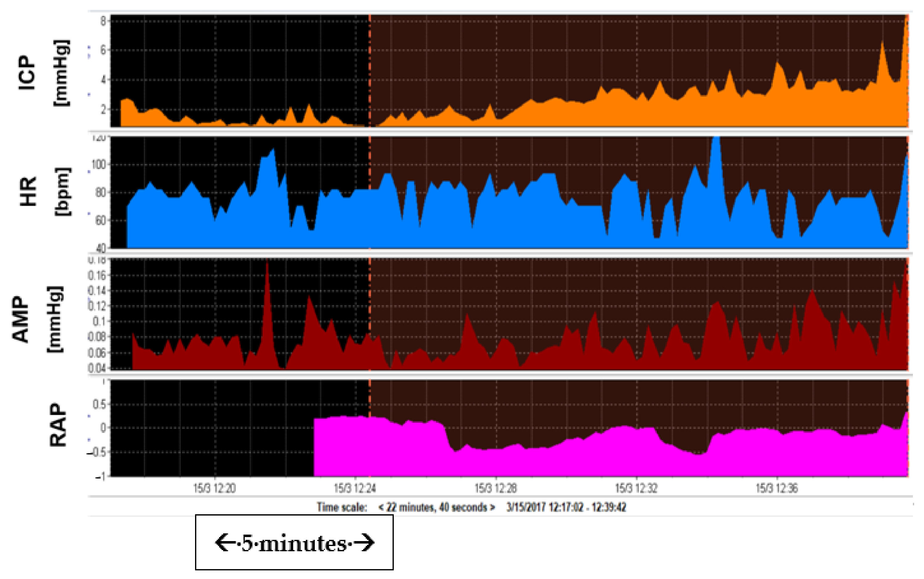This screenshot has height=579, width=924.
Task: Click the '15/3 12:32' time axis label
Action: point(636,488)
